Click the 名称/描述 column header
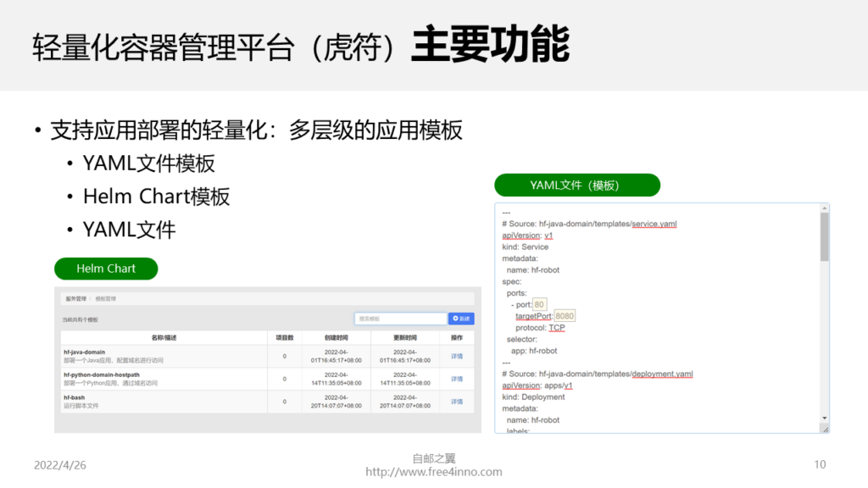The width and height of the screenshot is (868, 488). click(x=164, y=337)
